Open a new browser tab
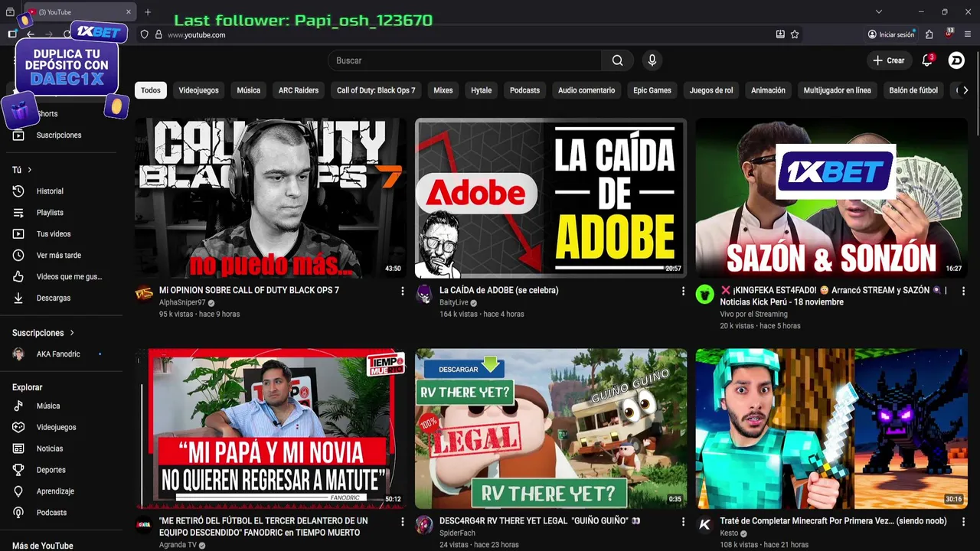Image resolution: width=980 pixels, height=551 pixels. (148, 11)
